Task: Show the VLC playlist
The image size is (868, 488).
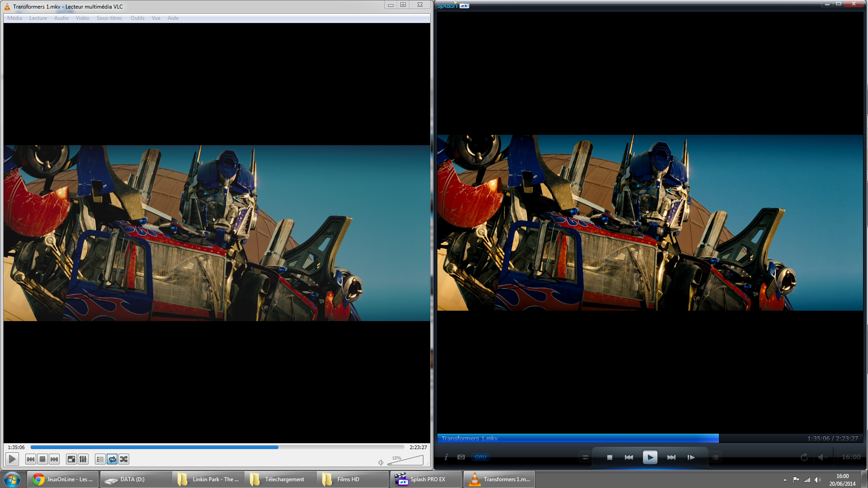Action: tap(100, 459)
